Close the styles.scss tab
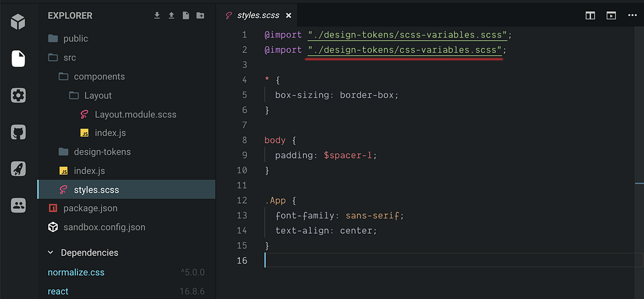This screenshot has width=644, height=299. (x=289, y=15)
